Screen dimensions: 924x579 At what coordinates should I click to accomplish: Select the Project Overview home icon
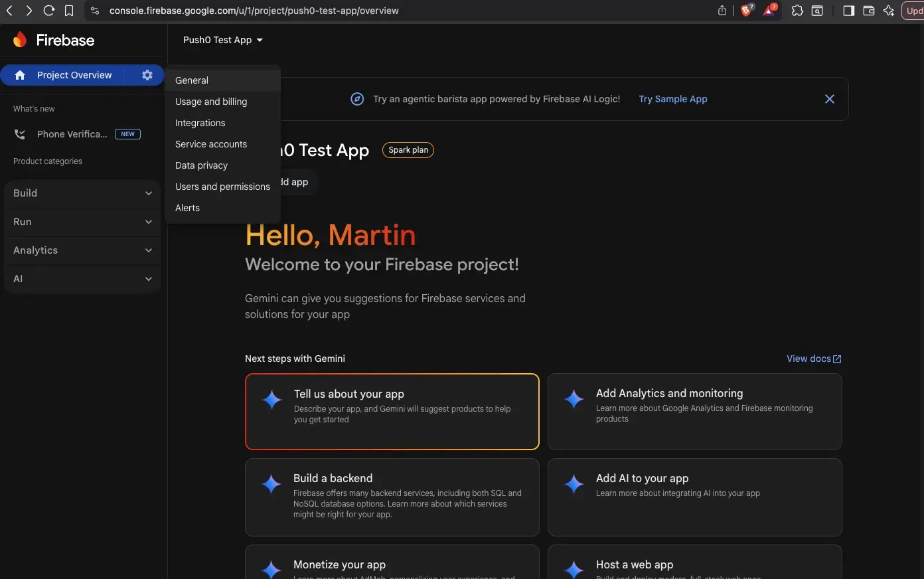pyautogui.click(x=21, y=75)
